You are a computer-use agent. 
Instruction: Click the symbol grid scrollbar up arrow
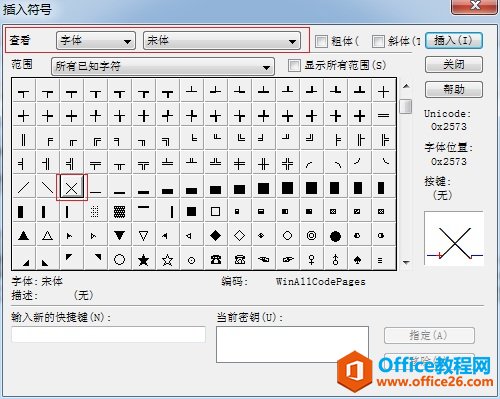(406, 86)
